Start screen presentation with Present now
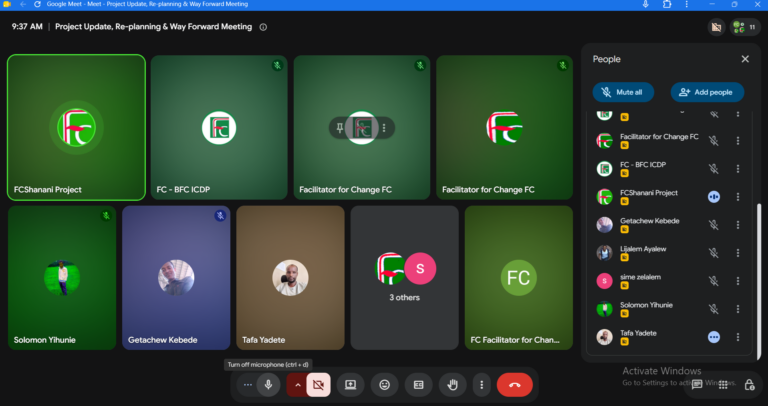This screenshot has height=406, width=768. [350, 385]
